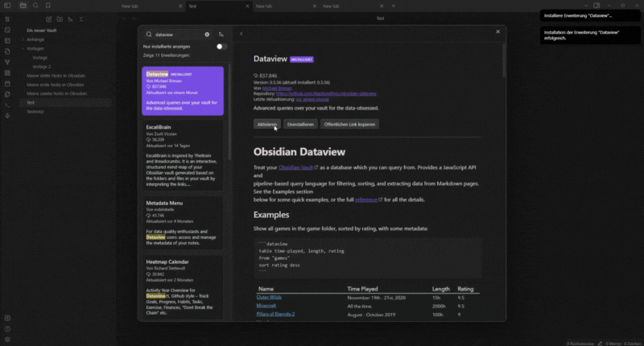Open plugin list sort options
Screen dimensions: 644x346
[221, 35]
